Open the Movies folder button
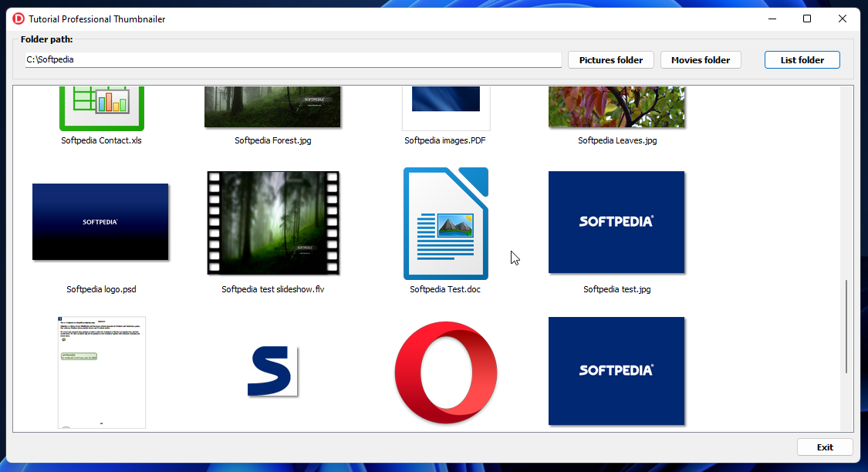Image resolution: width=868 pixels, height=472 pixels. tap(701, 59)
